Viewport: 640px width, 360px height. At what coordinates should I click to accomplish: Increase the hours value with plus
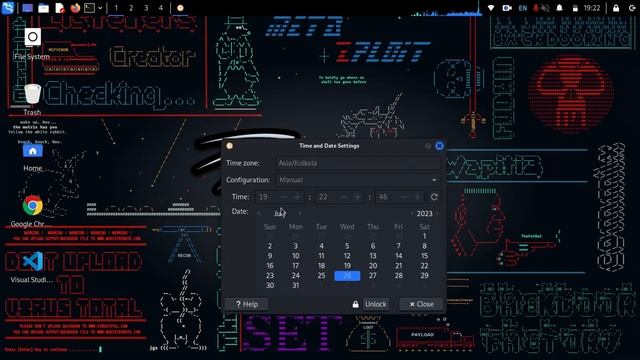point(298,197)
